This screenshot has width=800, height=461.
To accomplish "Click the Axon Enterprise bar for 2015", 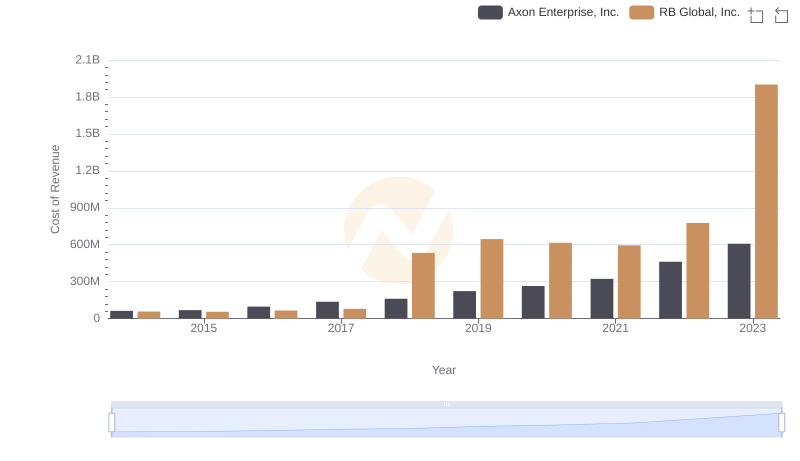I will (x=190, y=314).
